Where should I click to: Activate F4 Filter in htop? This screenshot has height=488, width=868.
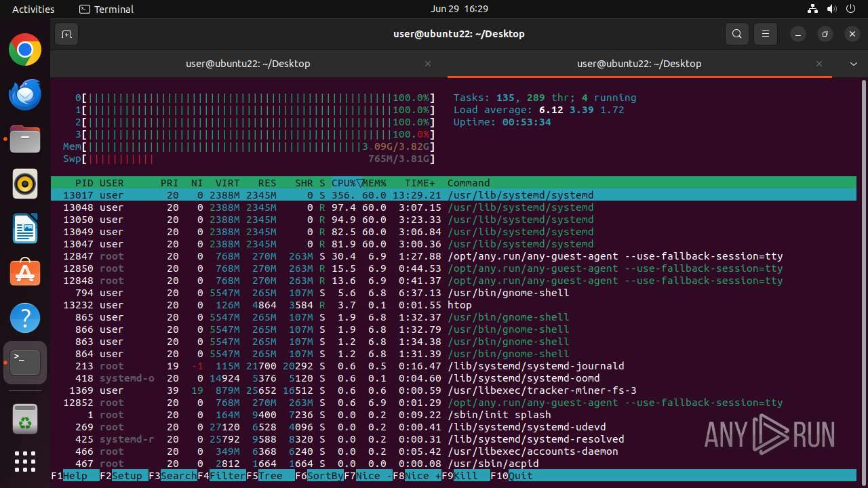pyautogui.click(x=222, y=476)
